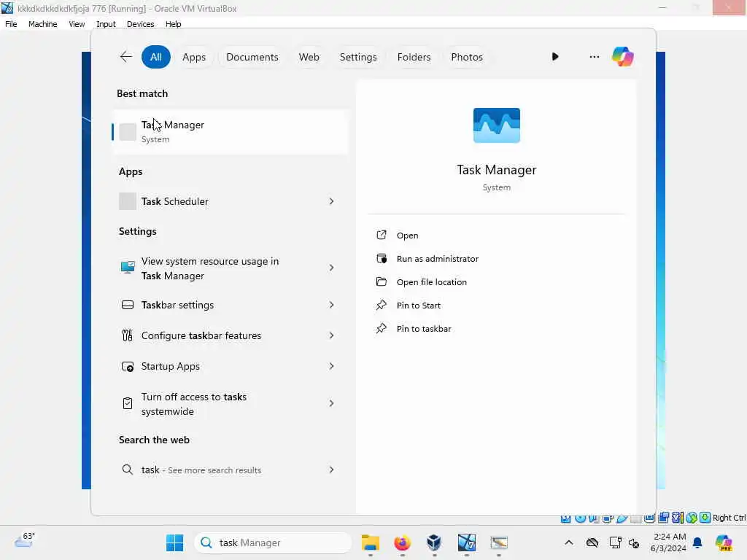Switch to the Documents filter tab
Image resolution: width=747 pixels, height=560 pixels.
point(252,57)
